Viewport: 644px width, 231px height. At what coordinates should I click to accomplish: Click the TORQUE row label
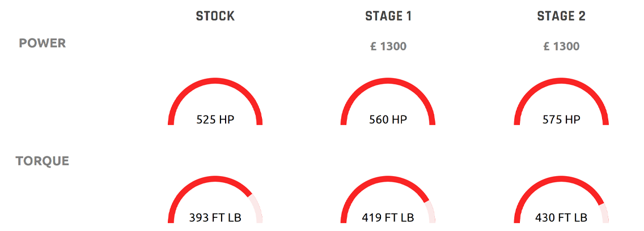(x=43, y=161)
